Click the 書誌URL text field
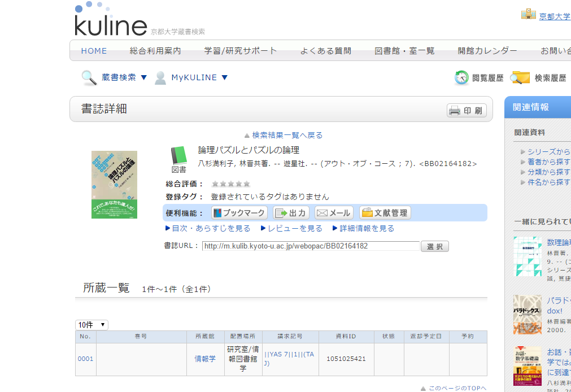 pyautogui.click(x=311, y=246)
